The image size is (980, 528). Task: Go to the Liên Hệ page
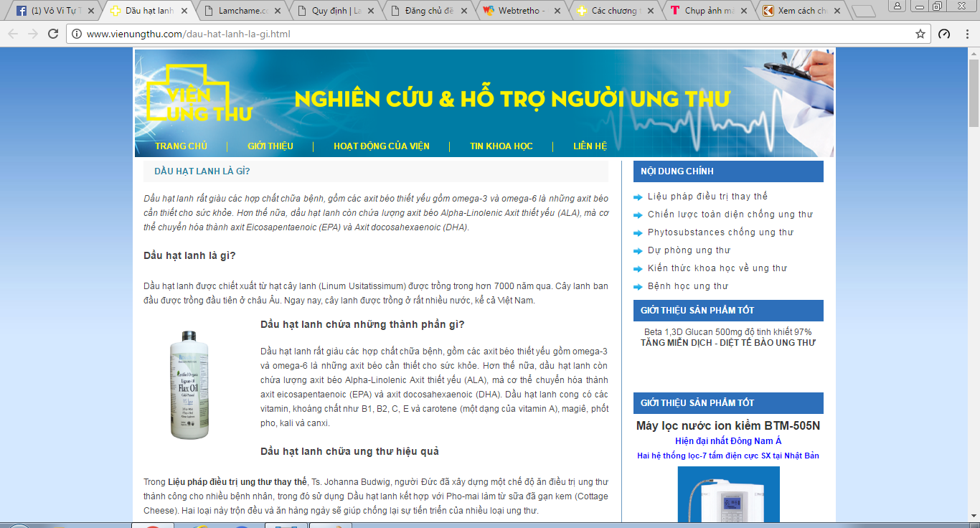tap(590, 146)
